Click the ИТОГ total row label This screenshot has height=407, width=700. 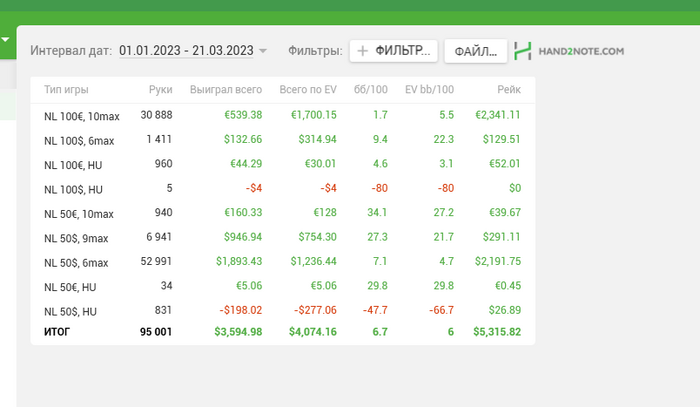(x=57, y=332)
